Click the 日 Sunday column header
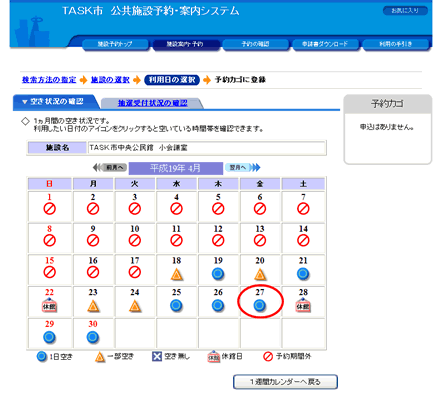The height and width of the screenshot is (395, 440). [x=49, y=184]
